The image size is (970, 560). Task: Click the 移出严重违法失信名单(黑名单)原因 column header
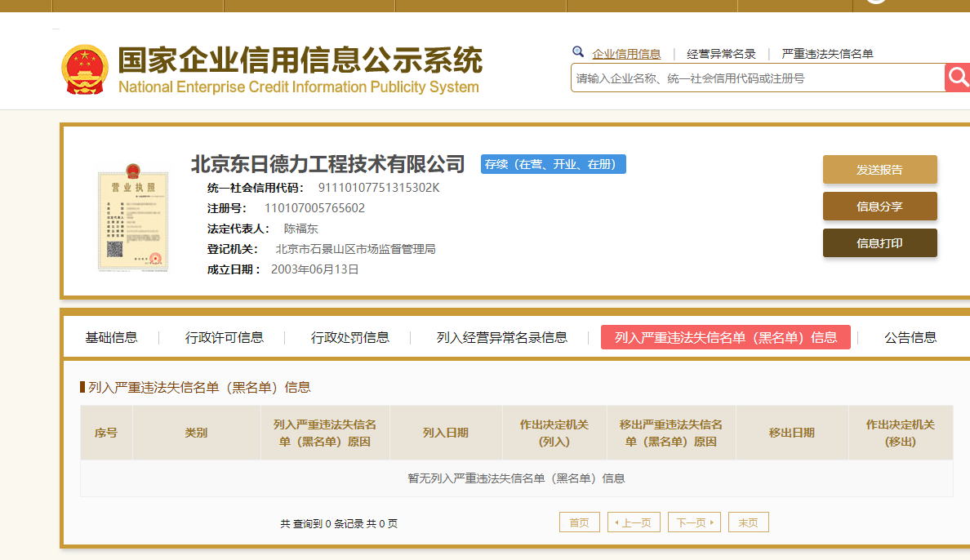(x=671, y=433)
